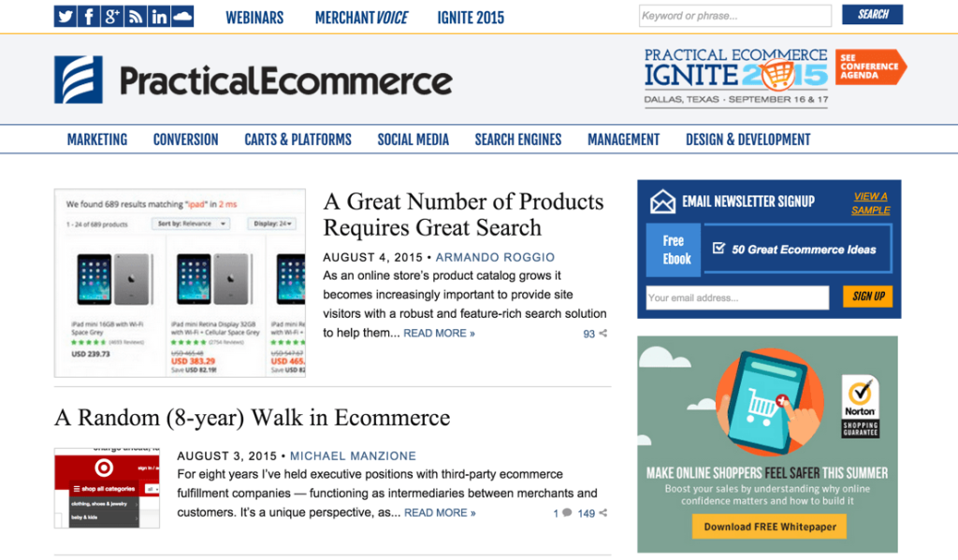Screen dimensions: 958x560
Task: Open the email sharing icon in the header
Action: click(x=183, y=15)
